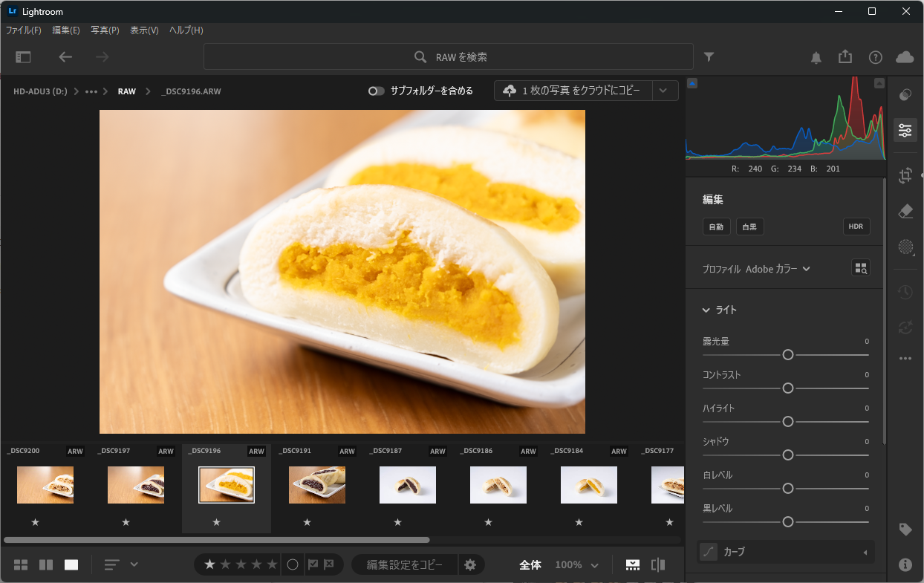Toggle histogram highlight clipping indicator

(x=880, y=83)
